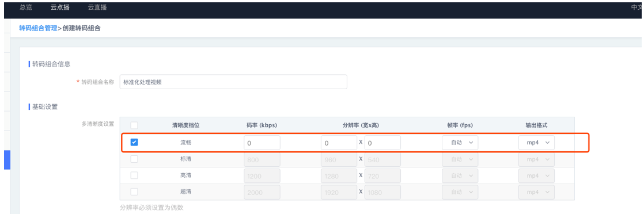Open the 标清 frame rate dropdown
Image resolution: width=644 pixels, height=222 pixels.
(460, 159)
